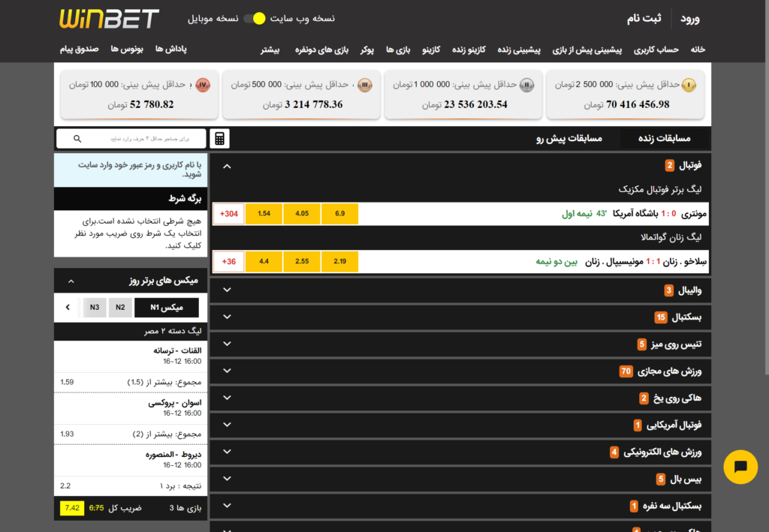Open the پیشبینی زنده menu item
This screenshot has width=769, height=532.
tap(519, 50)
